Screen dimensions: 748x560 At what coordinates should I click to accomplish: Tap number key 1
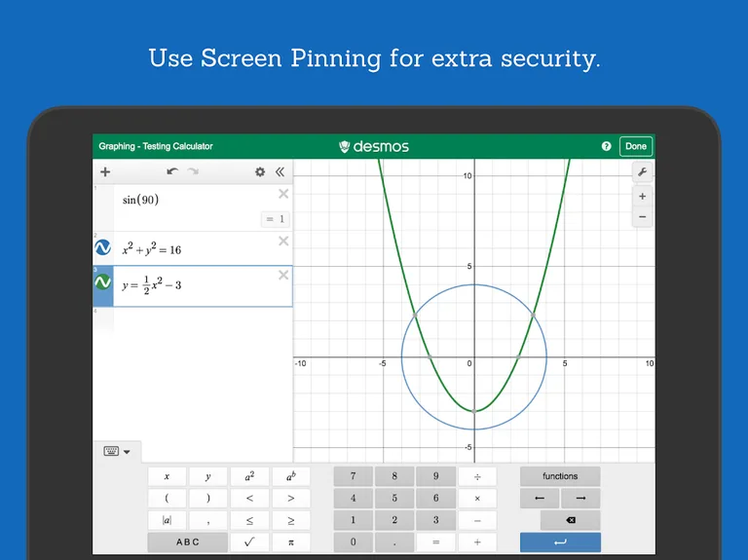pyautogui.click(x=353, y=520)
